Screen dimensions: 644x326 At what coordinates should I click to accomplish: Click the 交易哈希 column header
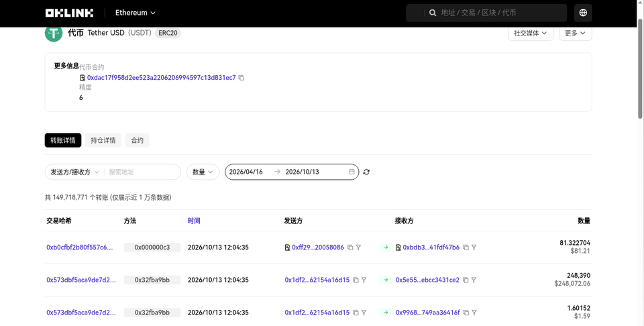point(59,221)
